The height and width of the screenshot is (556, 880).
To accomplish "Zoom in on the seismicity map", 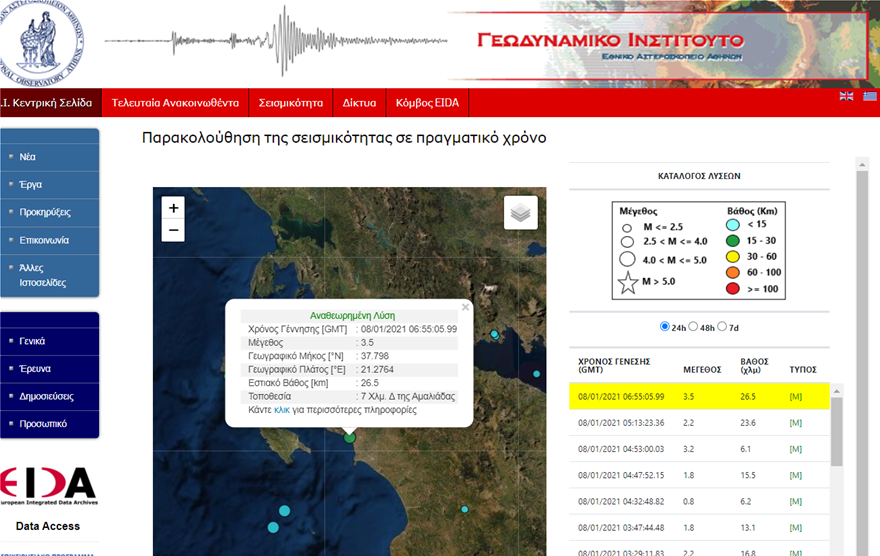I will tap(174, 208).
